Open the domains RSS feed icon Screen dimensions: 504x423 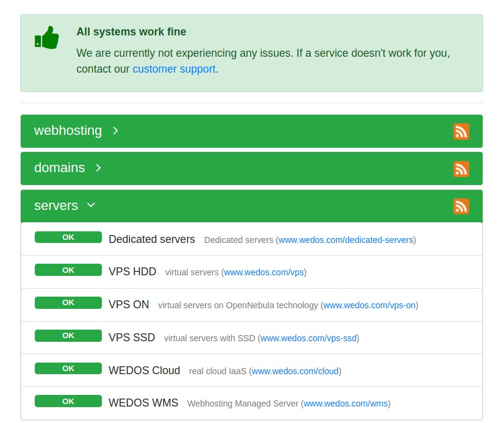[x=461, y=168]
